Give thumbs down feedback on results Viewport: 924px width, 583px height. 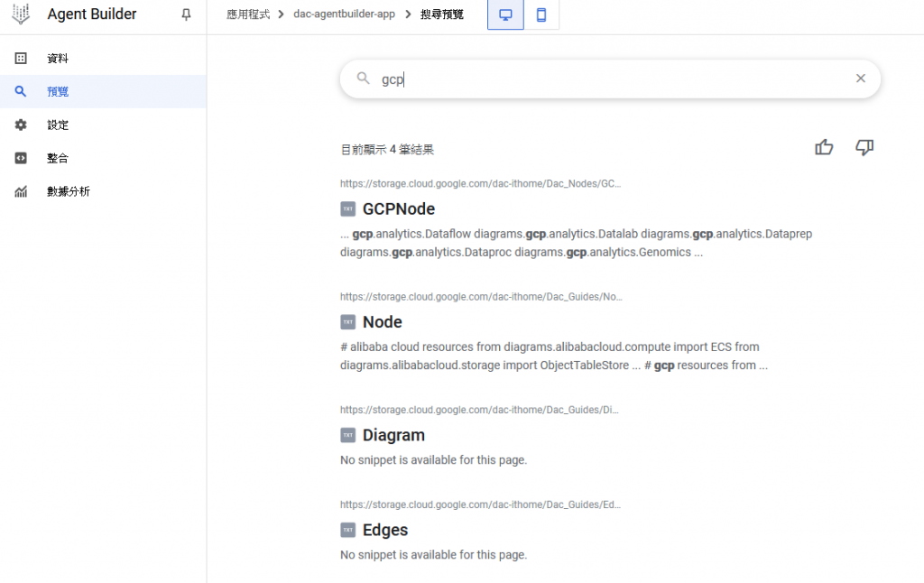864,147
